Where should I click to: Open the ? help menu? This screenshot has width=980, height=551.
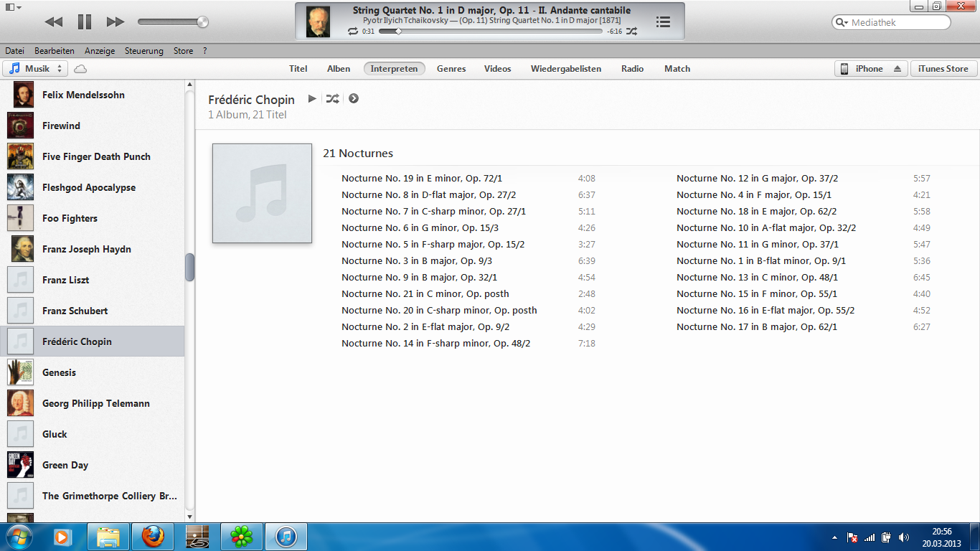(x=204, y=51)
